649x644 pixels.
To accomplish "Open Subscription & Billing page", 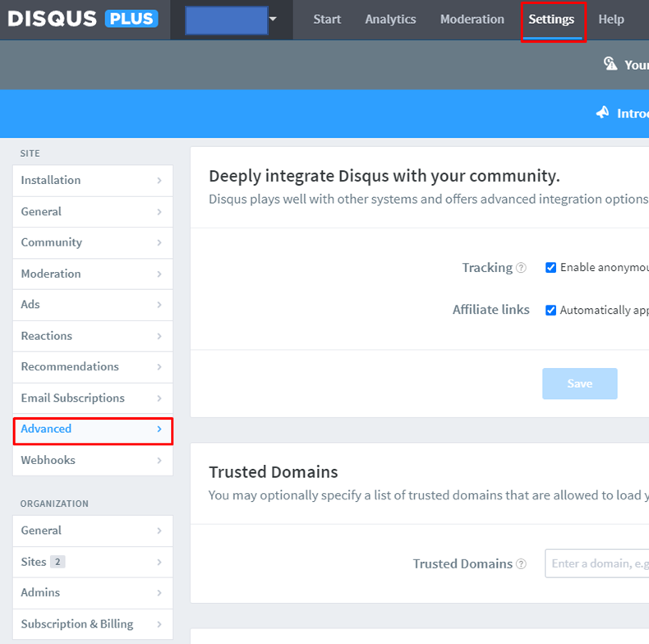I will (93, 624).
